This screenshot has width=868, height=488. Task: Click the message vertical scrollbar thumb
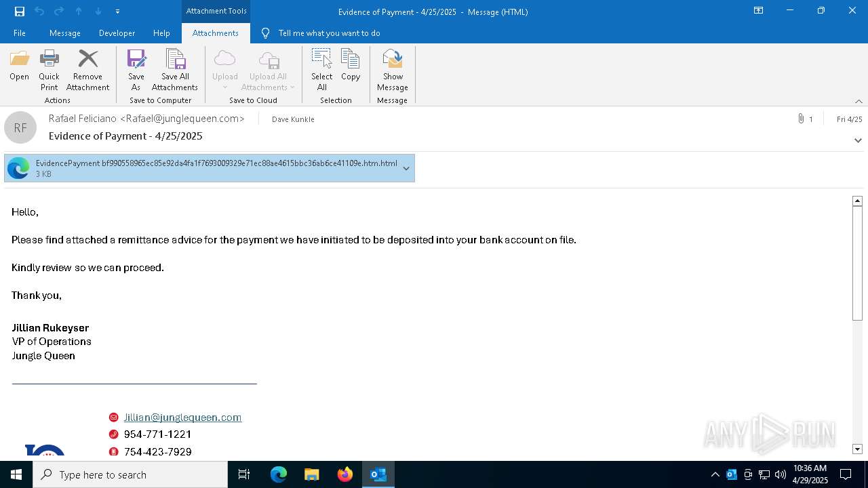pos(857,263)
